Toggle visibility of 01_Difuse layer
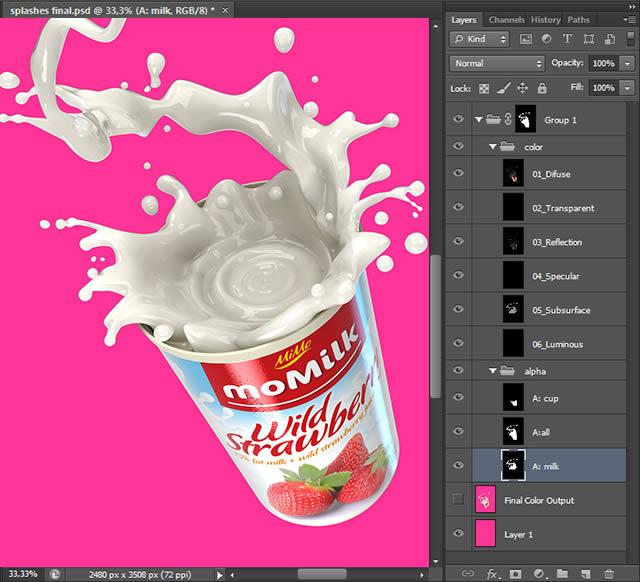Image resolution: width=640 pixels, height=582 pixels. [458, 173]
